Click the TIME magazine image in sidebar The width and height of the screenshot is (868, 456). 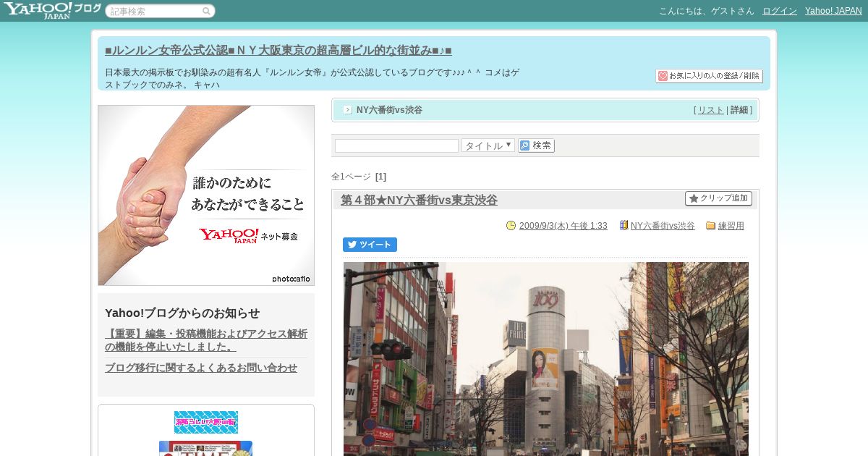pyautogui.click(x=206, y=449)
